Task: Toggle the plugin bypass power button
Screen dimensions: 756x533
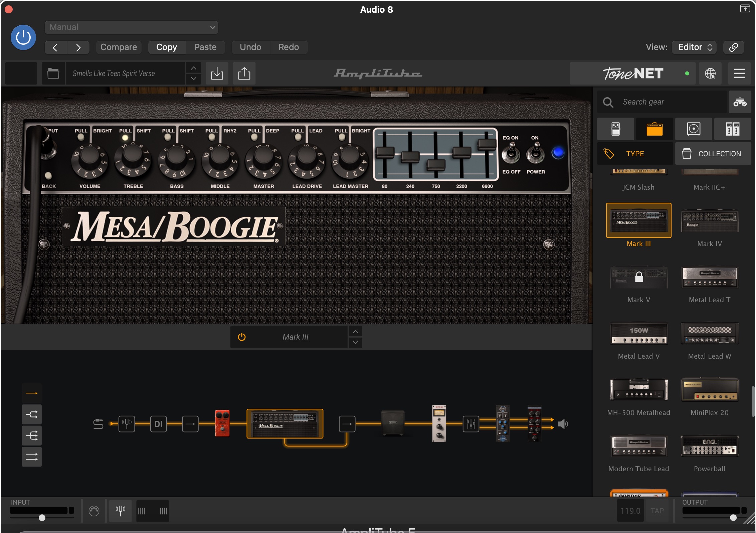Action: coord(23,37)
